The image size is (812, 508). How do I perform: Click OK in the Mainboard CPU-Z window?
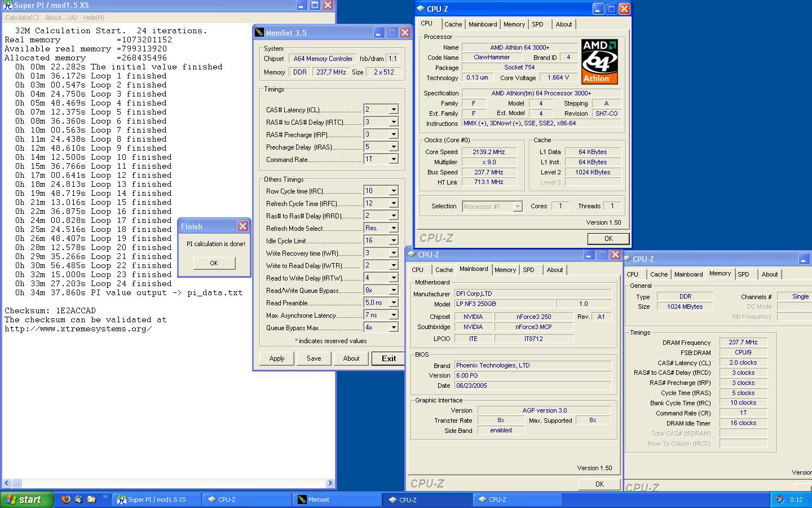click(599, 484)
